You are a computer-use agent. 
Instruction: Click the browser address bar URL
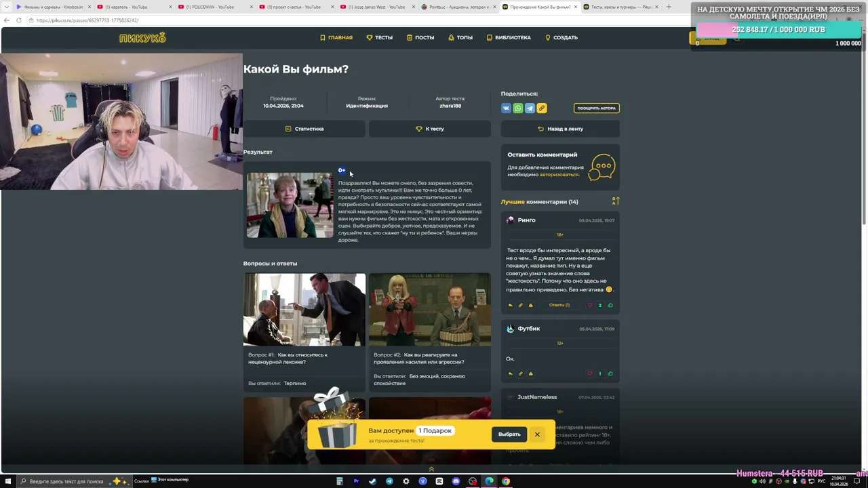88,20
